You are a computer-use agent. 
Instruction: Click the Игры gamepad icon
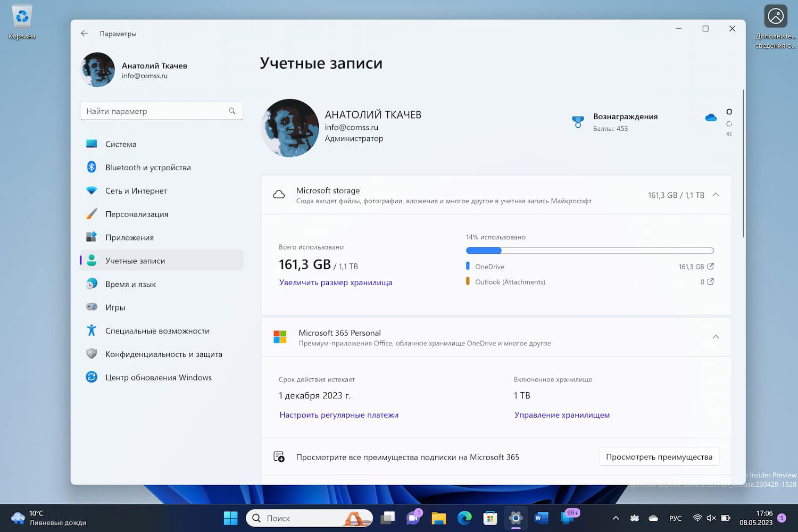tap(92, 307)
